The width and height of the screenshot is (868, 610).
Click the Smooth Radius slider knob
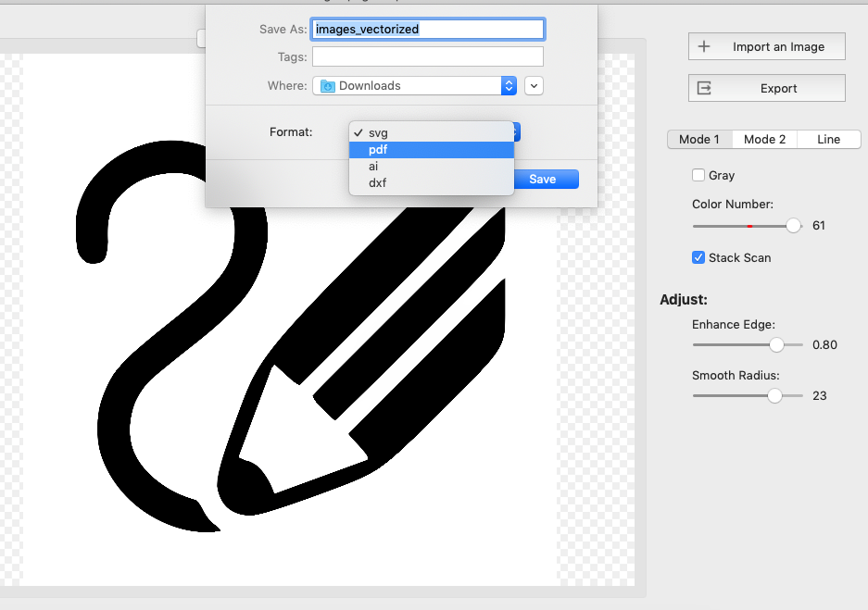coord(774,395)
